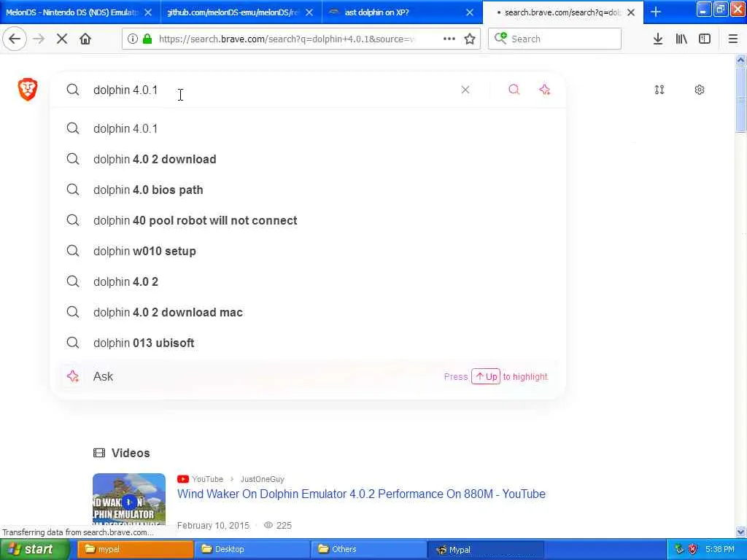747x560 pixels.
Task: Open Brave search settings gear
Action: (x=700, y=90)
